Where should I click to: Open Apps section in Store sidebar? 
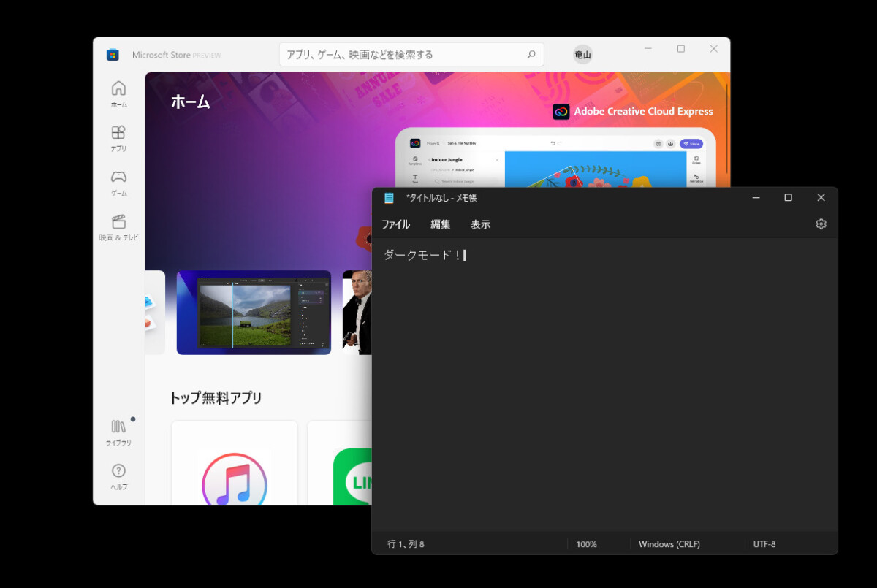coord(118,139)
